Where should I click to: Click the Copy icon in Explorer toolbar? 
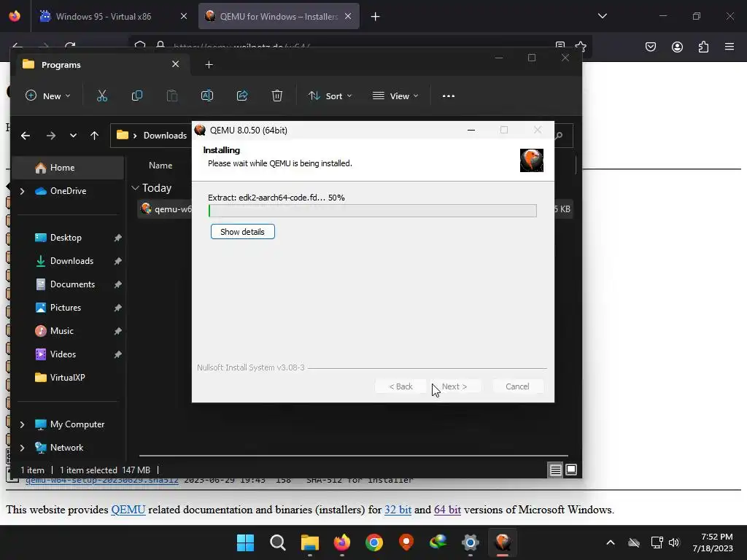tap(136, 96)
